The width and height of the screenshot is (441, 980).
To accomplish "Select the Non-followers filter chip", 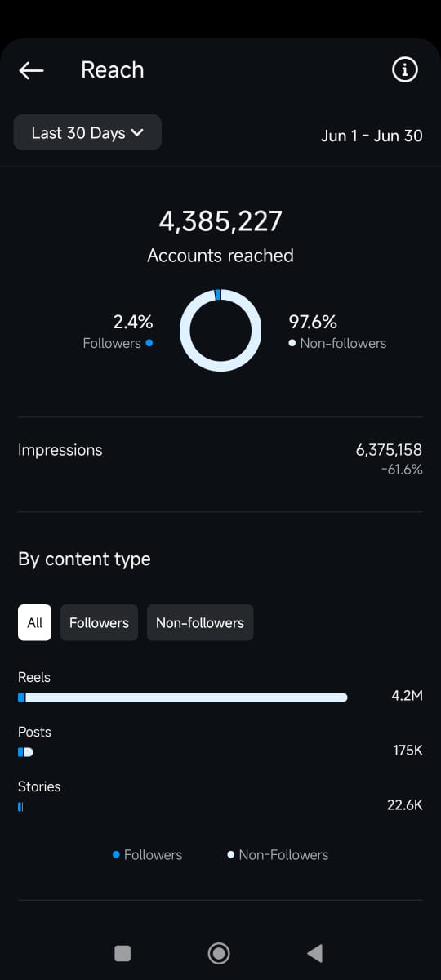I will coord(200,622).
